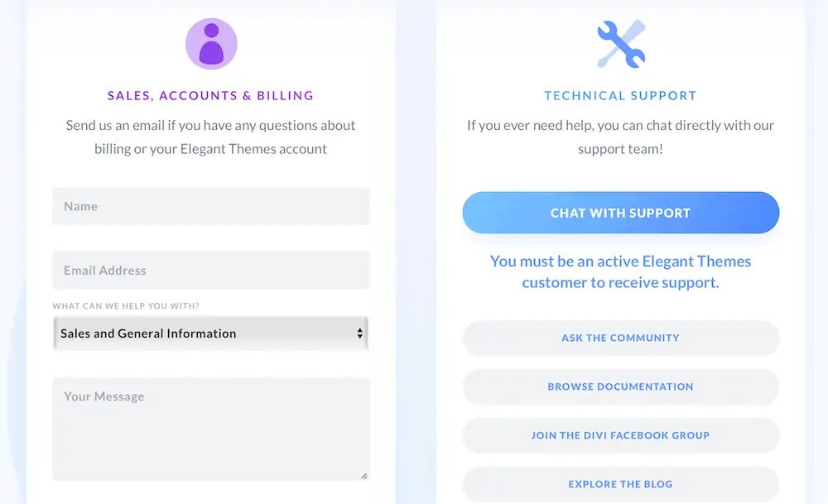The width and height of the screenshot is (828, 504).
Task: Click the empty gutter between the two cards
Action: (x=416, y=248)
